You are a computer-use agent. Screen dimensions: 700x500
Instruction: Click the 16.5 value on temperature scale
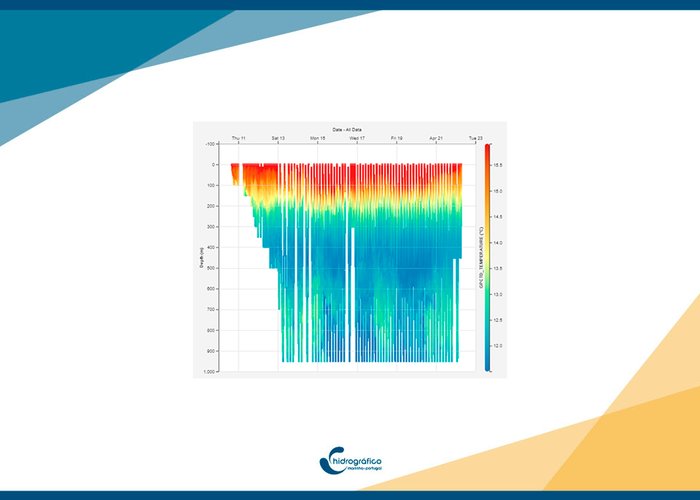497,164
